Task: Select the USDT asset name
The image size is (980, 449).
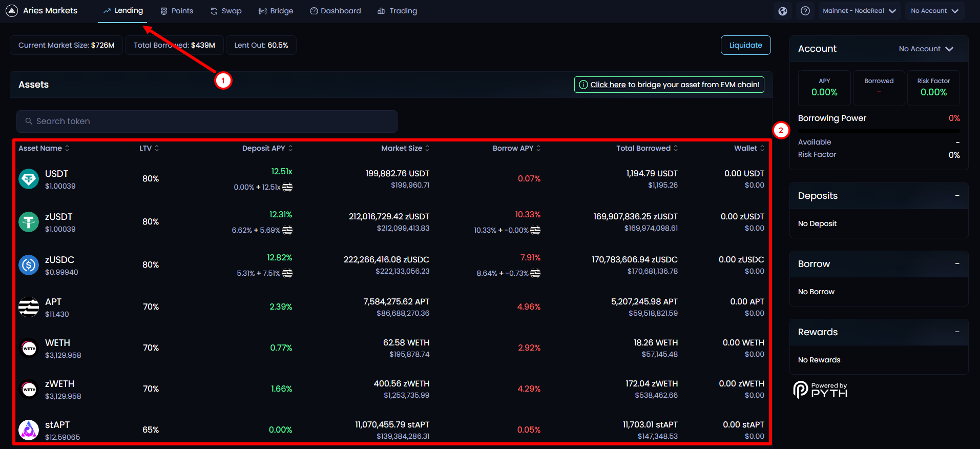Action: coord(56,174)
